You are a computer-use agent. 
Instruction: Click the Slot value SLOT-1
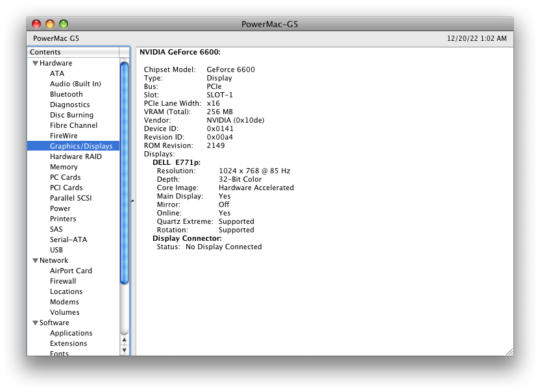(219, 95)
